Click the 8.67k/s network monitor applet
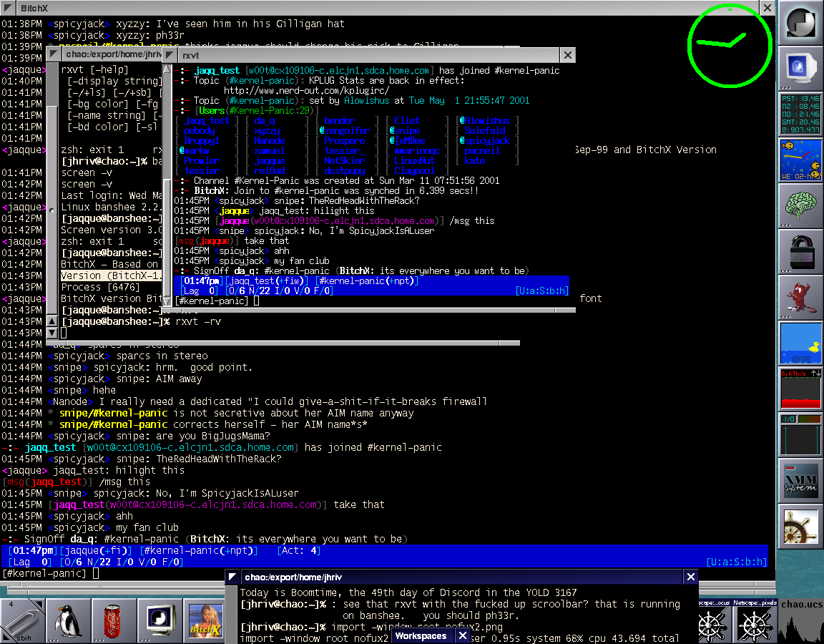 (x=800, y=389)
